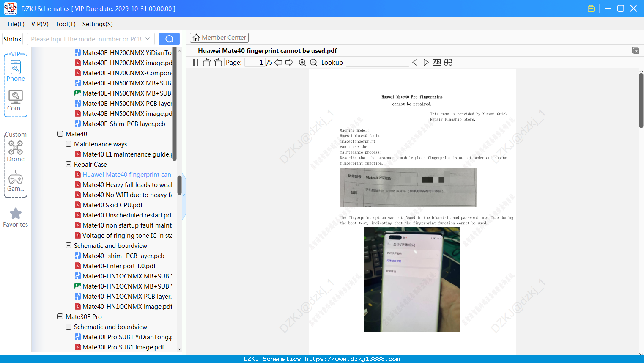Open the File(F) menu
Image resolution: width=644 pixels, height=363 pixels.
coord(16,24)
